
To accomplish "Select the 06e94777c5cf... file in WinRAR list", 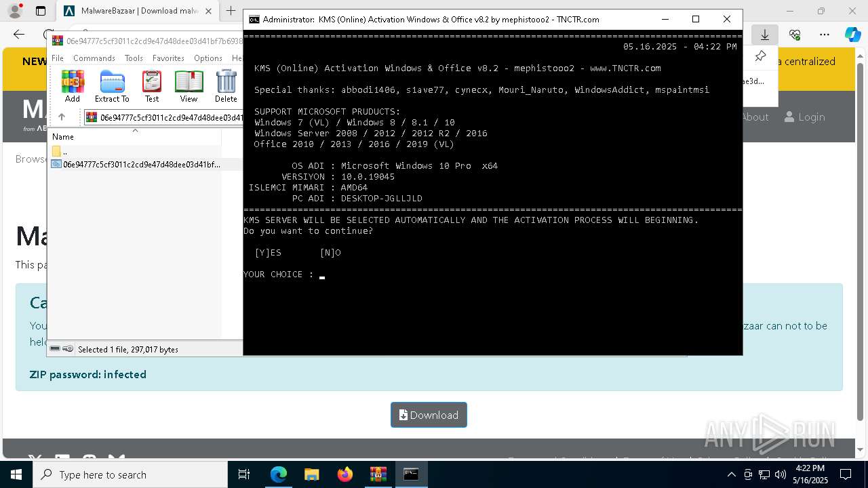I will click(x=135, y=164).
